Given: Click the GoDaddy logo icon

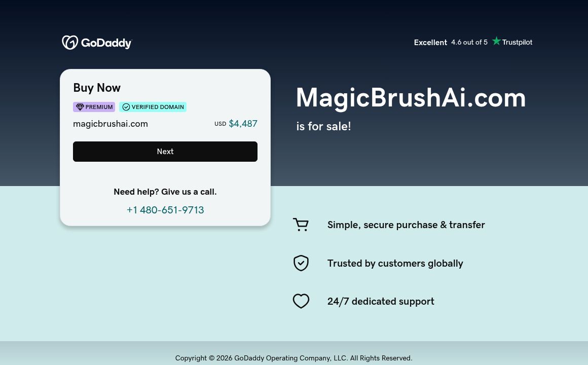Looking at the screenshot, I should point(70,43).
